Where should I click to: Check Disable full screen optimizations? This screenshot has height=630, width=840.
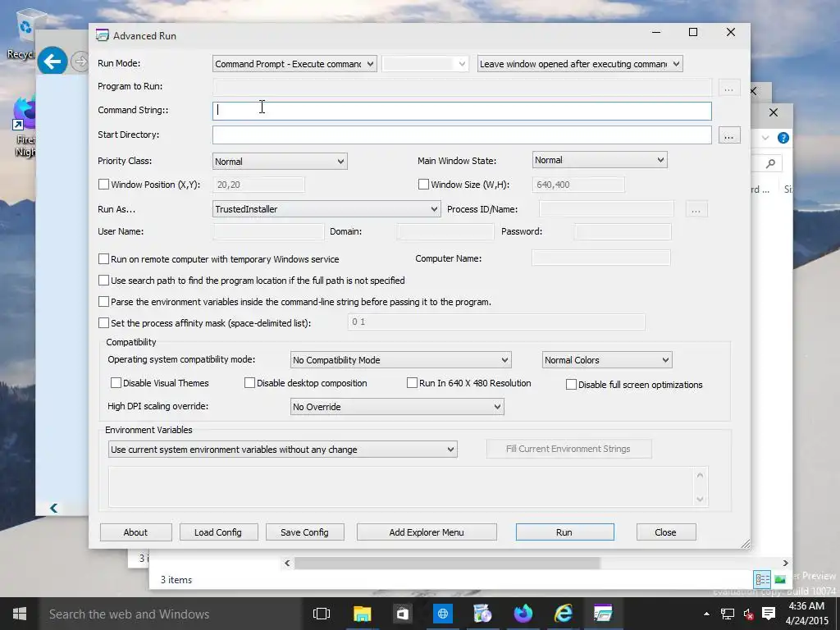571,385
